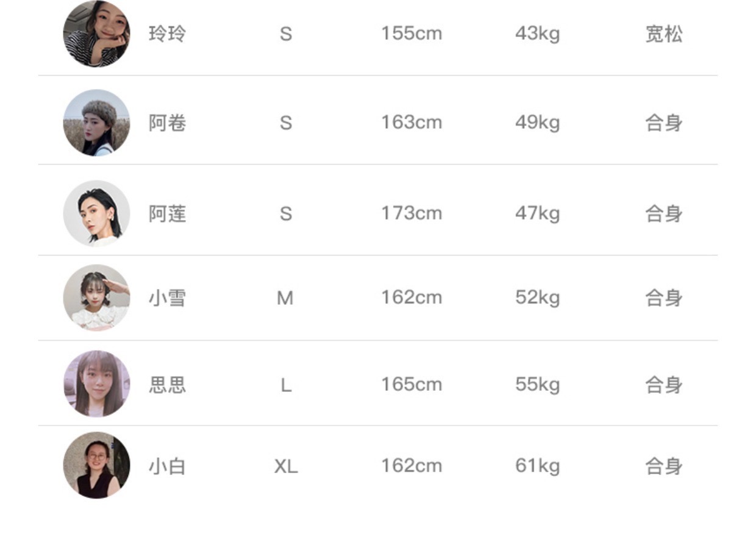
Task: Select the 61kg weight value
Action: click(537, 466)
